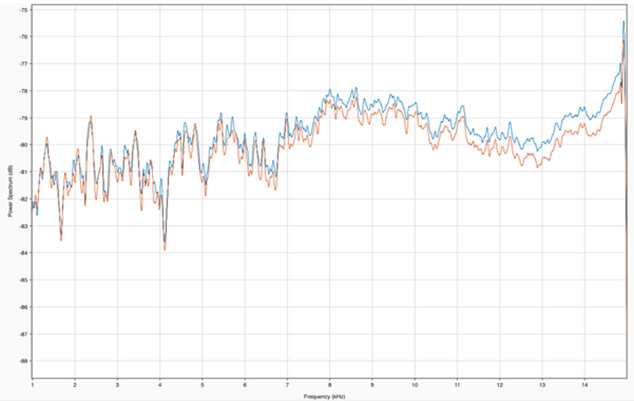Viewport: 634px width, 401px height.
Task: Click the 4 kHz x-axis tick label
Action: click(160, 384)
